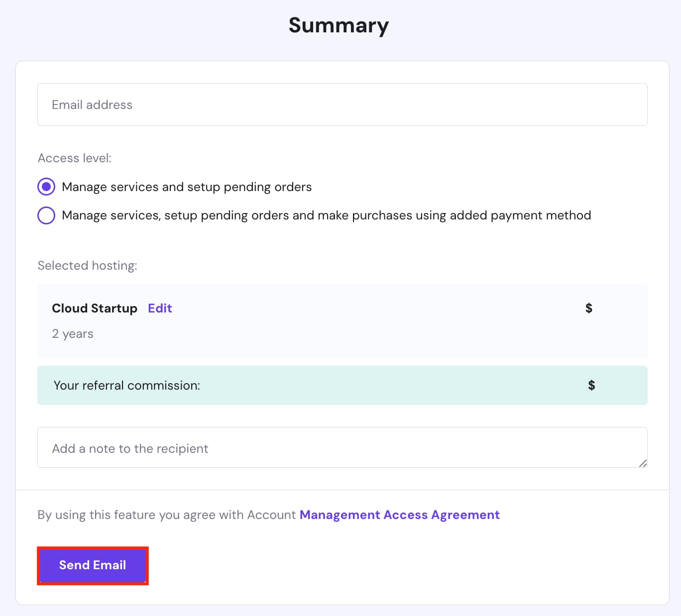681x616 pixels.
Task: Click the "Your referral commission:" label
Action: [x=126, y=386]
